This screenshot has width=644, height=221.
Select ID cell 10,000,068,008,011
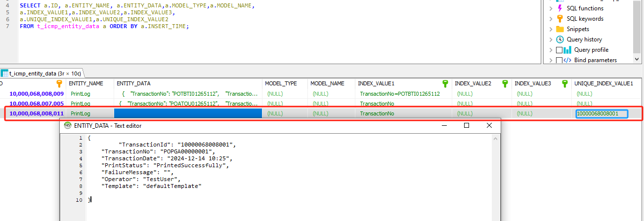pos(37,113)
